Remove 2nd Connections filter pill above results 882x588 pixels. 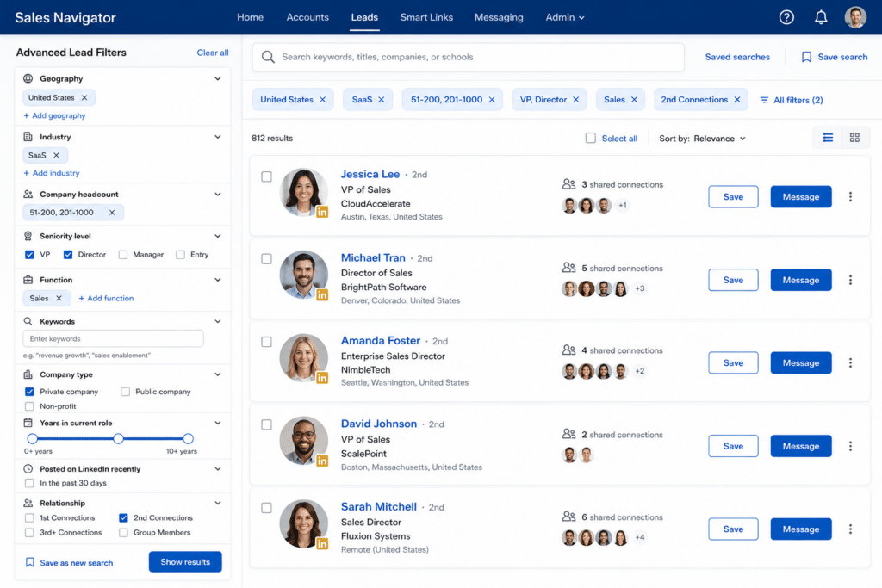pyautogui.click(x=737, y=100)
